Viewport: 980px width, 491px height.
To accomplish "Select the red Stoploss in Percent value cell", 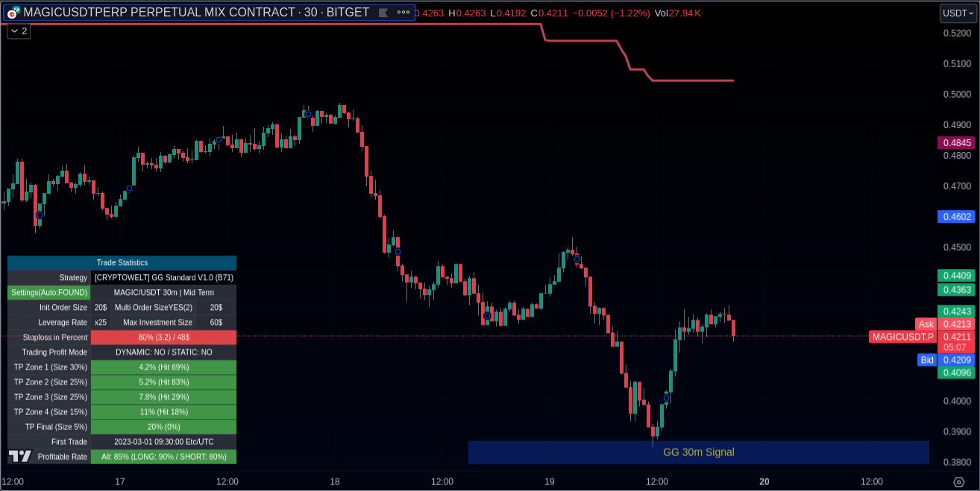I will pyautogui.click(x=163, y=338).
